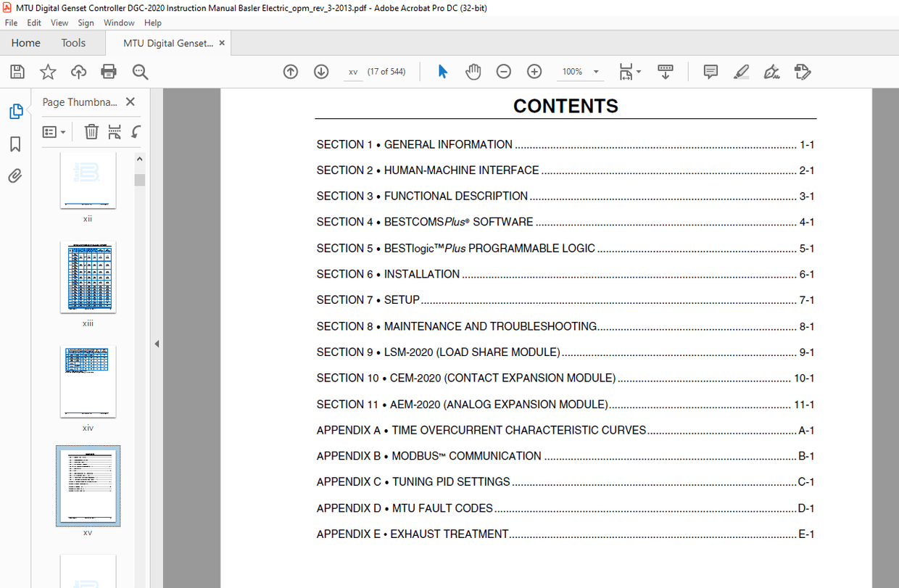Select the Highlight text pen tool

[x=741, y=72]
